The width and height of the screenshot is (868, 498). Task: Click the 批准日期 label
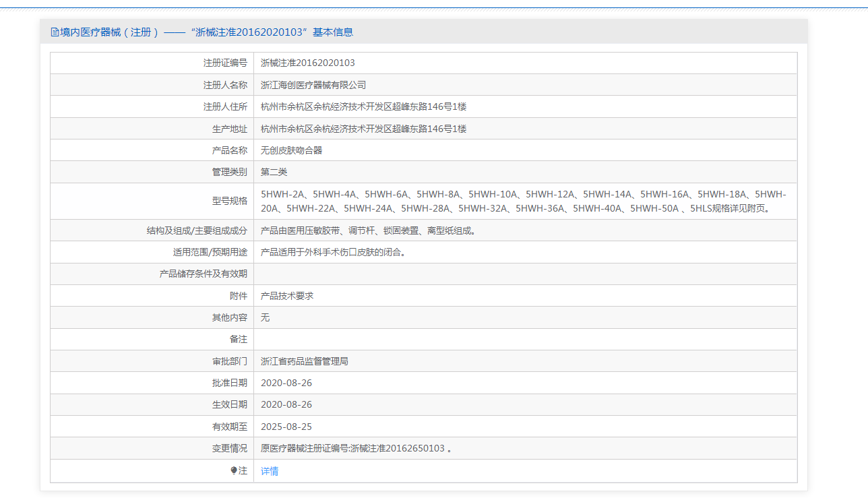[x=230, y=383]
